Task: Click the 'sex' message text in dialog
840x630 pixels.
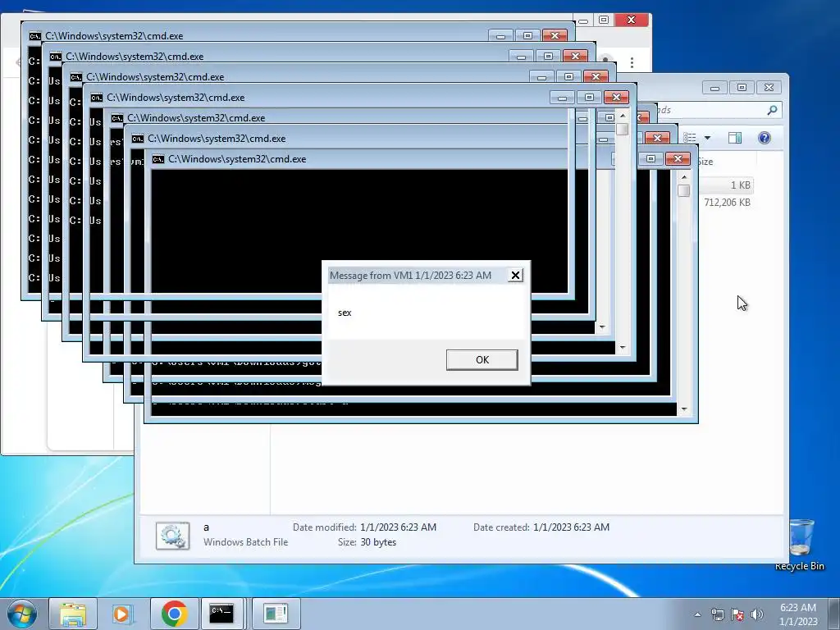Action: tap(345, 313)
